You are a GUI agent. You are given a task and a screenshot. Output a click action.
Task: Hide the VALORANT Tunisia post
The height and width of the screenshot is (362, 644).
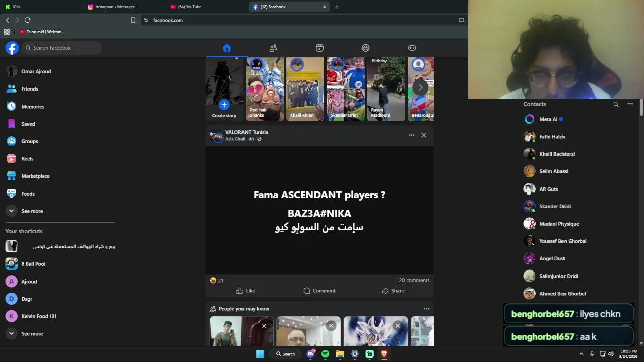[x=424, y=135]
